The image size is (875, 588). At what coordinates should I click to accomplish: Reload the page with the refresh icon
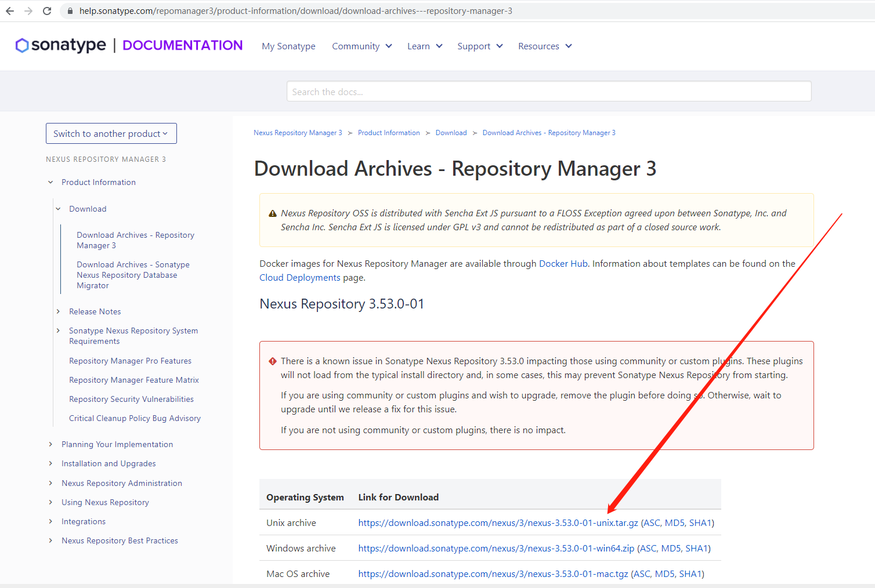click(x=47, y=11)
